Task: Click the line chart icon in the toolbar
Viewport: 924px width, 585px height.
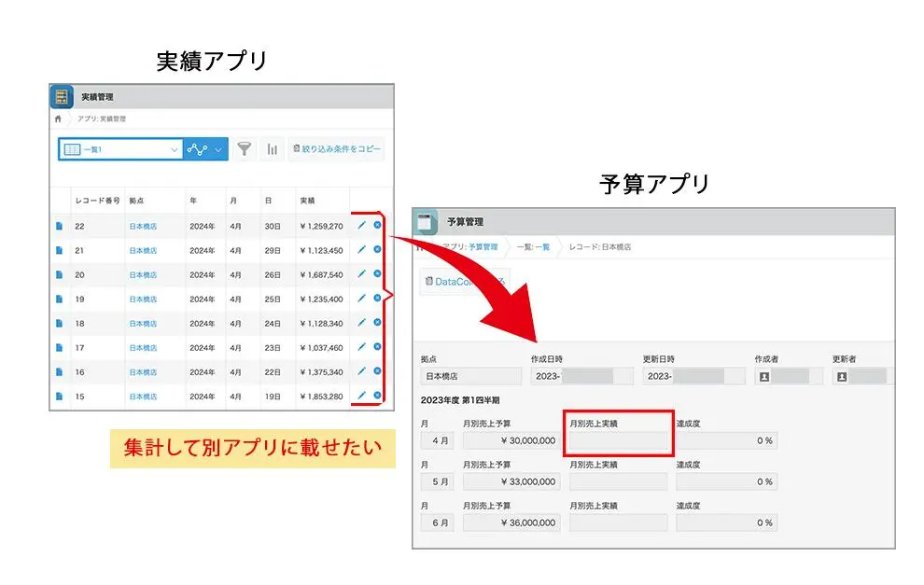Action: pos(196,149)
